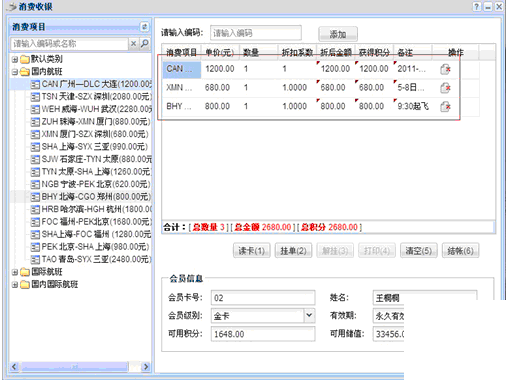Click item icon beside ZUH 珠海-XMN 厦门
The height and width of the screenshot is (380, 509).
point(35,122)
